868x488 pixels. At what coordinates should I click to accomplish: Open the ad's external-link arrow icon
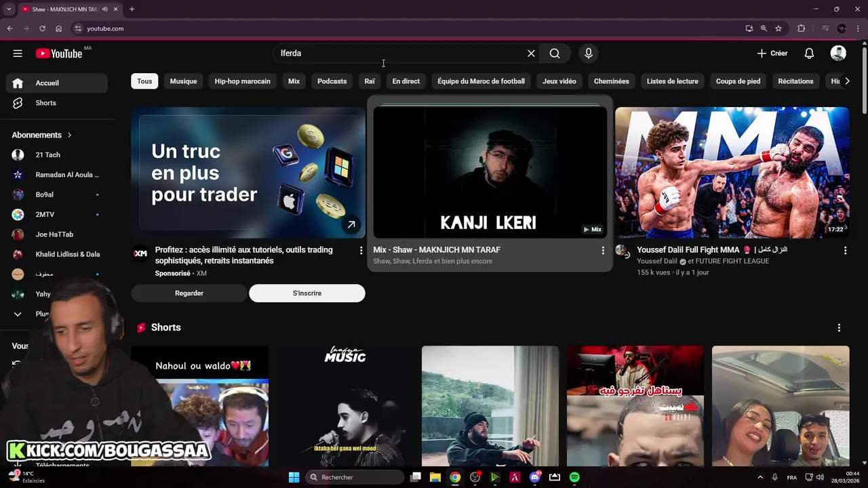click(x=351, y=225)
